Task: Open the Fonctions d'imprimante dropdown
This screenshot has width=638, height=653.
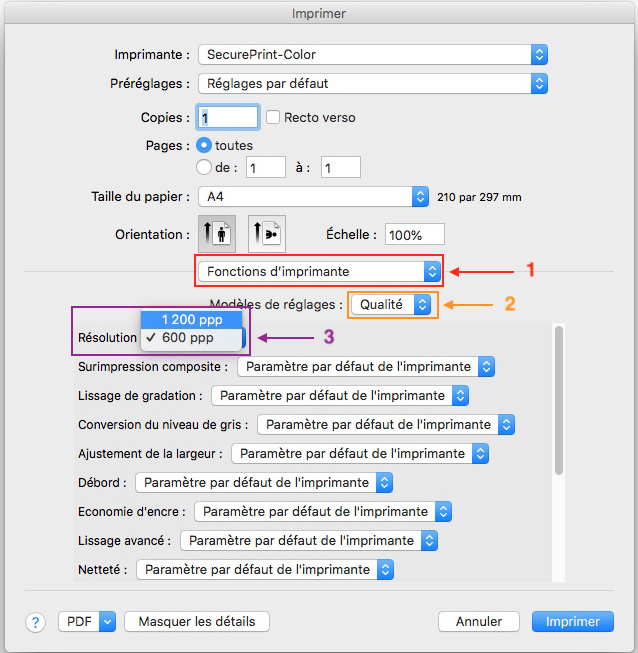Action: click(x=319, y=271)
